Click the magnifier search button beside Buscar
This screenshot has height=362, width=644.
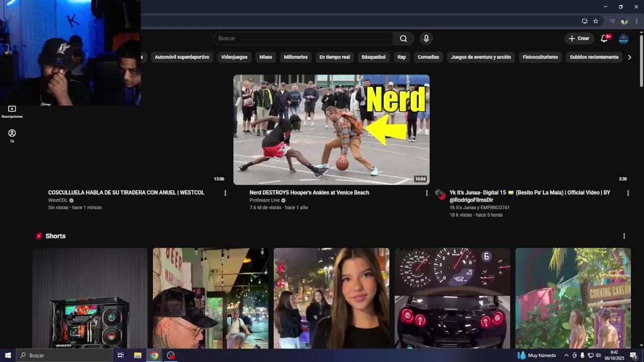tap(404, 39)
